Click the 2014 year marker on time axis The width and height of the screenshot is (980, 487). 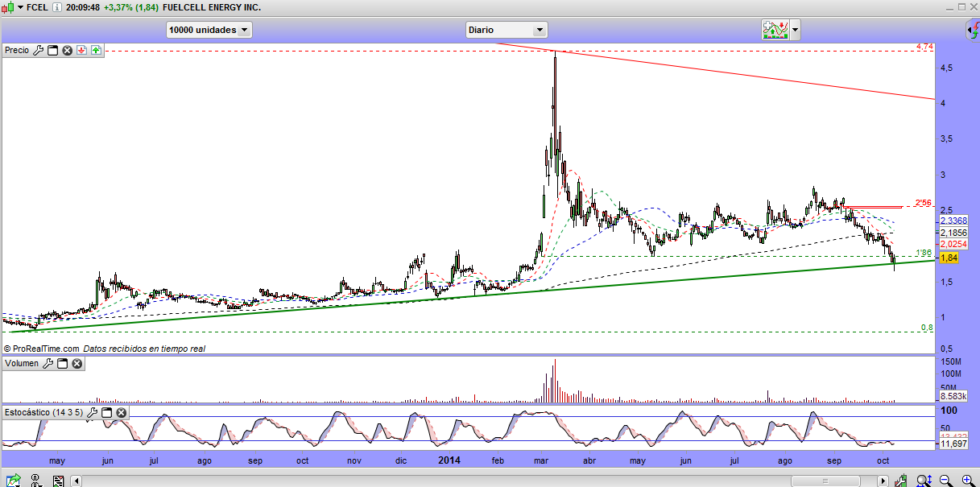[449, 460]
